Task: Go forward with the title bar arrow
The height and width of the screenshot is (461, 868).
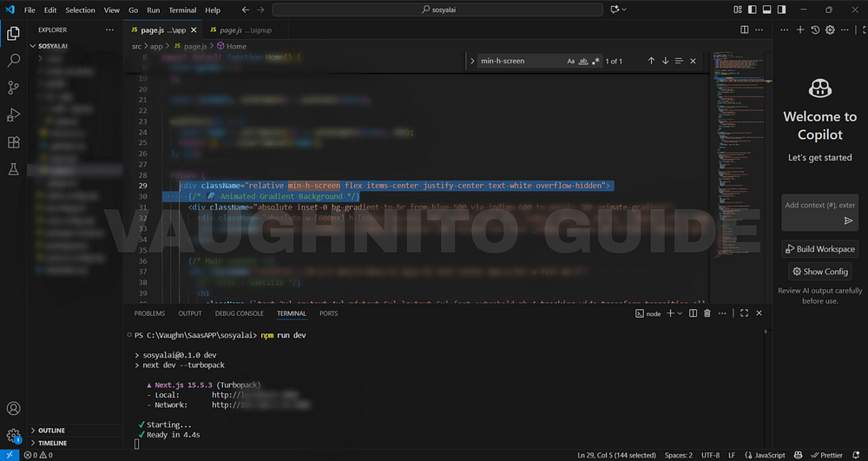Action: tap(260, 10)
